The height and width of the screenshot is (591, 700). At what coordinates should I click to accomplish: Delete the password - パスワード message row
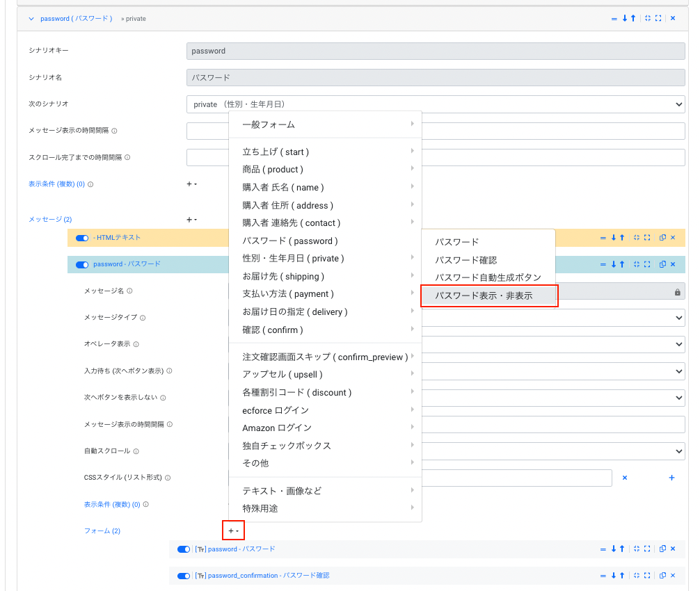(673, 264)
